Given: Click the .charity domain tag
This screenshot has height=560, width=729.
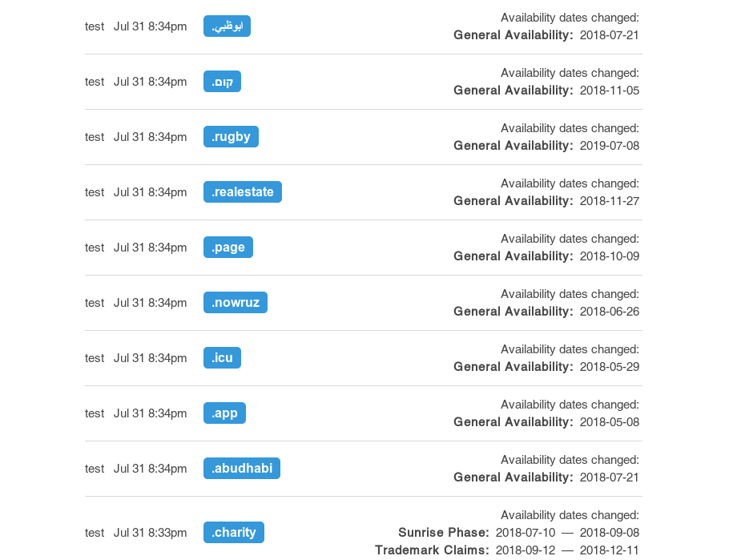Looking at the screenshot, I should tap(233, 533).
